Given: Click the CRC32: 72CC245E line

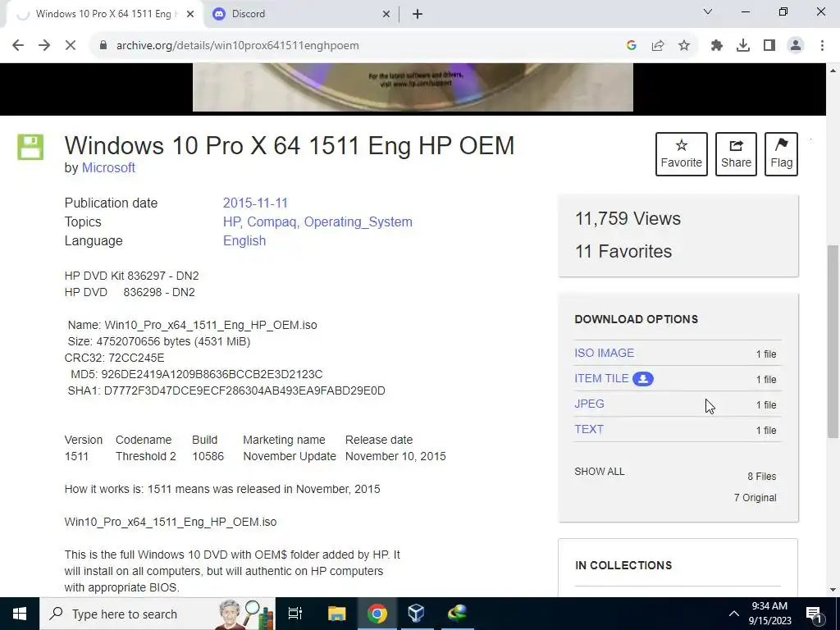Looking at the screenshot, I should pyautogui.click(x=114, y=358).
